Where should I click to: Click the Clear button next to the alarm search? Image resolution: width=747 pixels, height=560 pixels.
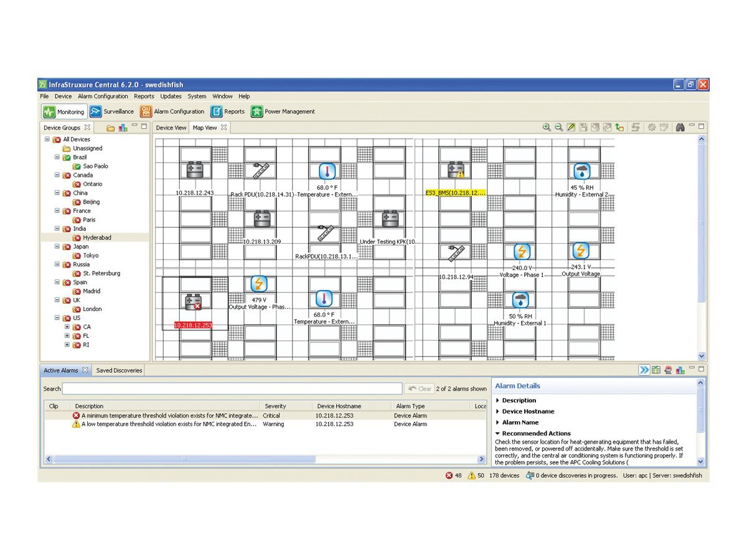(420, 388)
